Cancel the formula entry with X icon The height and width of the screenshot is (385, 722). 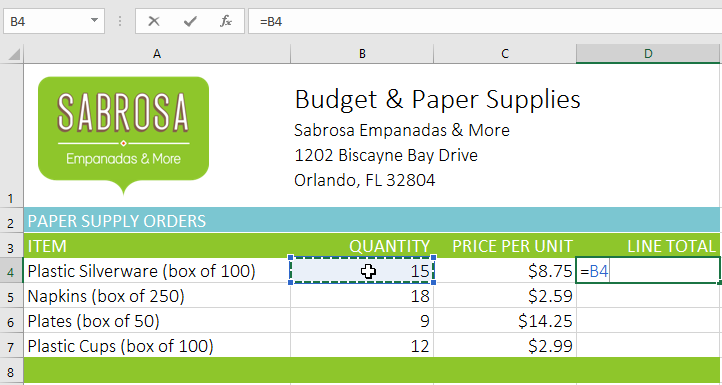coord(154,21)
